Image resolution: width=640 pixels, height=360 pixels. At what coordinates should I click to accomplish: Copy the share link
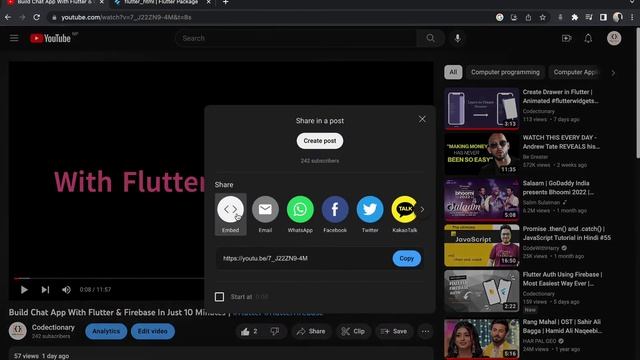(407, 258)
